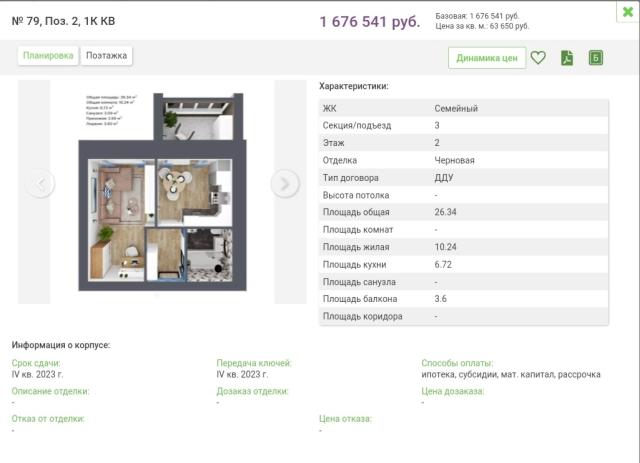Viewport: 640px width, 463px height.
Task: Close the apartment details popup
Action: tap(627, 12)
